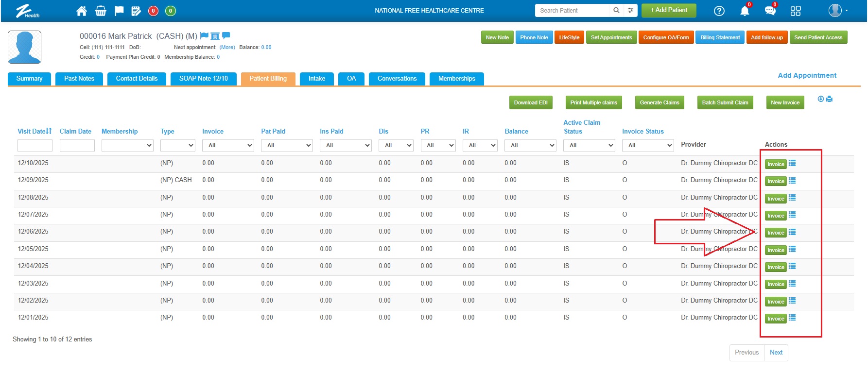Switch to the Summary tab

(x=29, y=79)
